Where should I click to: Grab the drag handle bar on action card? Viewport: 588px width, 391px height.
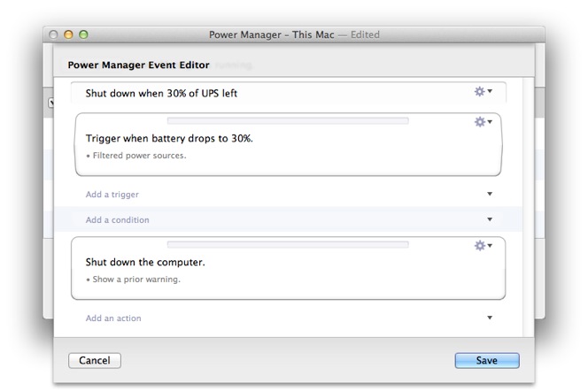[x=288, y=244]
